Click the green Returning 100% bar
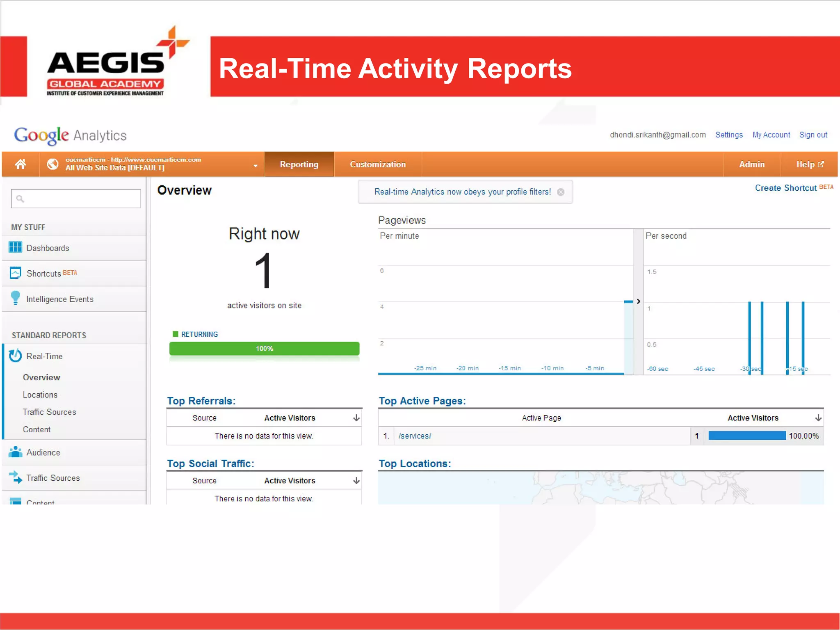 264,349
